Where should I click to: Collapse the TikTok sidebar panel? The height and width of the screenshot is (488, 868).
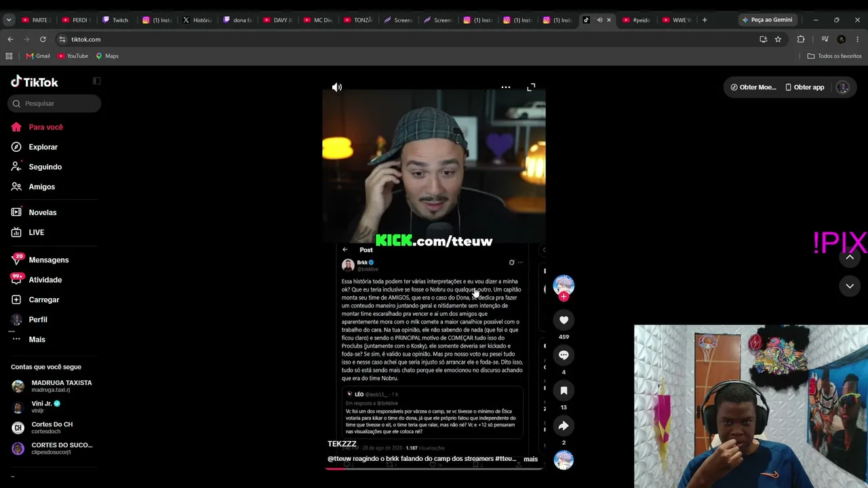(96, 81)
